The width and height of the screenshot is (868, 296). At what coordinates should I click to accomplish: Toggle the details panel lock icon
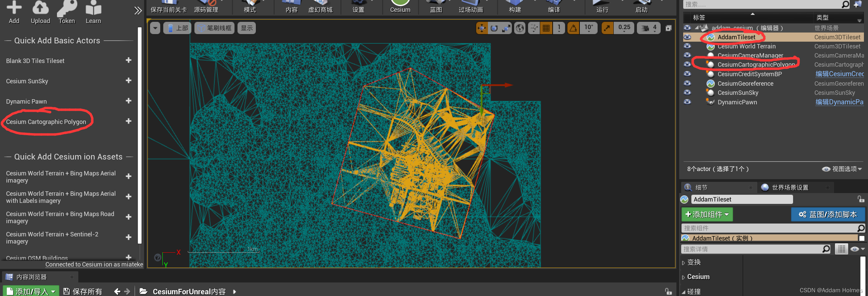click(861, 199)
